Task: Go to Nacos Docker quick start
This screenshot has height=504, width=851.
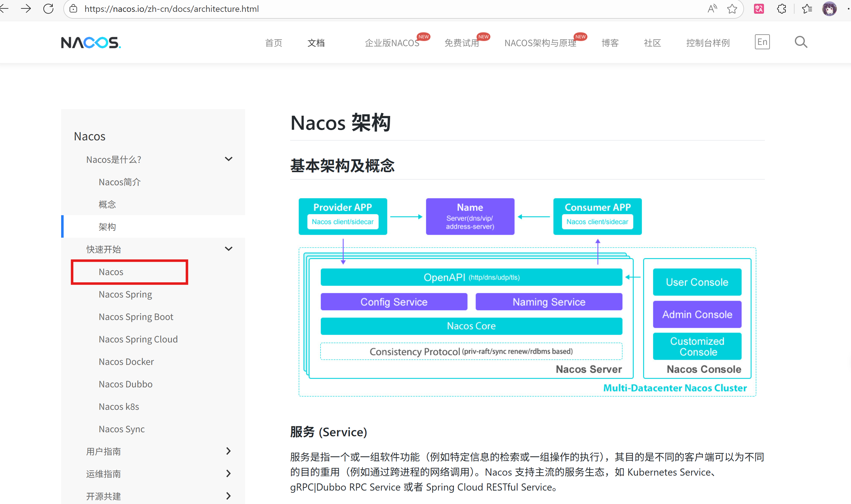Action: pos(126,362)
